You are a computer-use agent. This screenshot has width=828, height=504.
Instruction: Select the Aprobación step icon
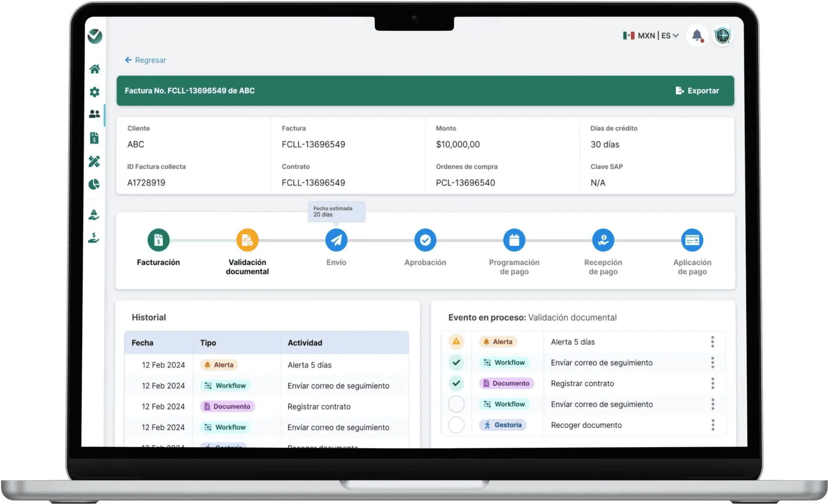pyautogui.click(x=425, y=240)
